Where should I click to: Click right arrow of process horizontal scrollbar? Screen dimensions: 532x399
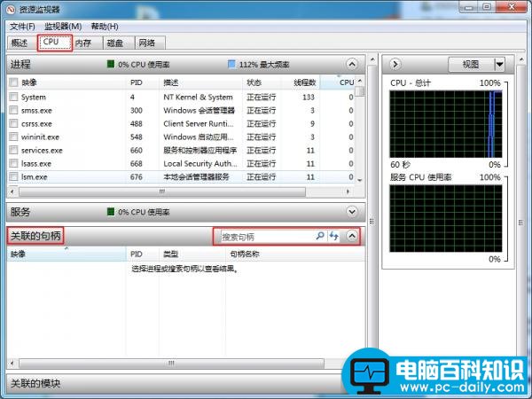click(348, 192)
